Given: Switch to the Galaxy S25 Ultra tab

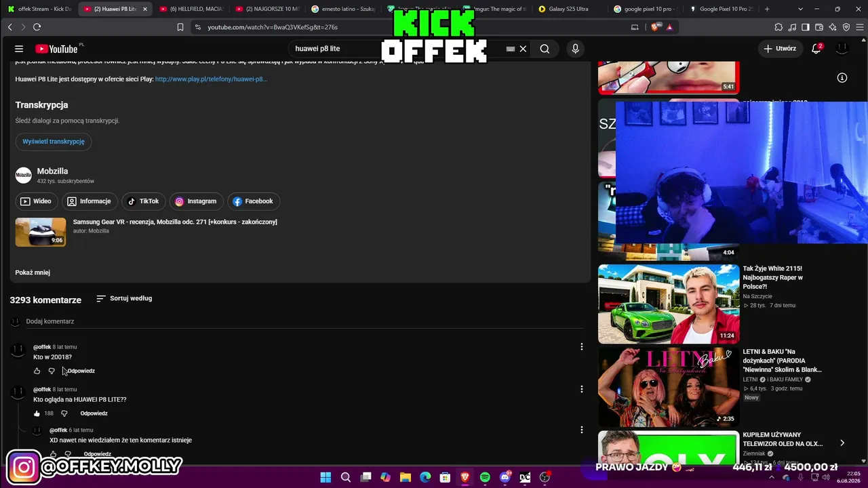Looking at the screenshot, I should 570,9.
